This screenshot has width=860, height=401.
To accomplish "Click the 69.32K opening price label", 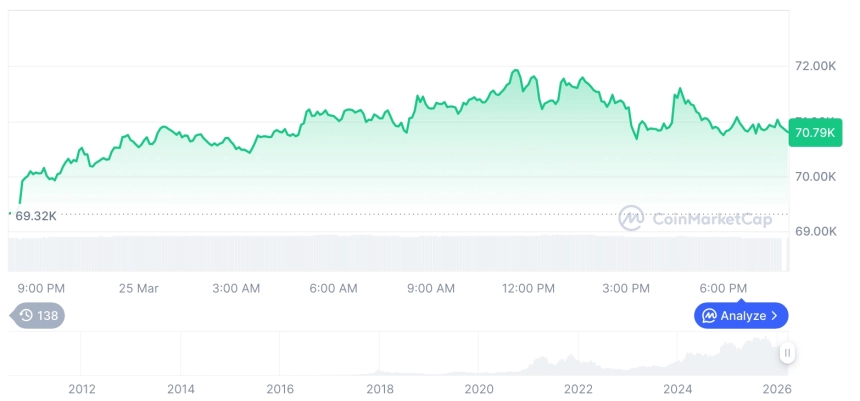I will 34,214.
